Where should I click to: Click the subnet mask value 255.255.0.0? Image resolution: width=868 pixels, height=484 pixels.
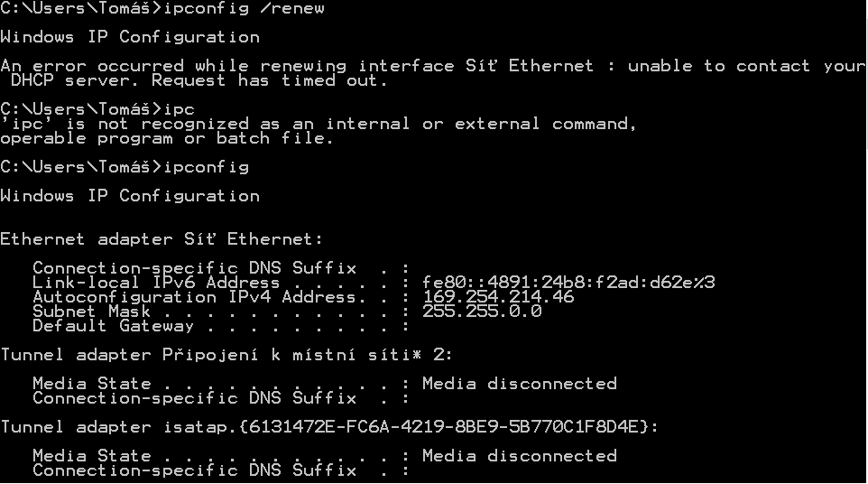coord(482,312)
